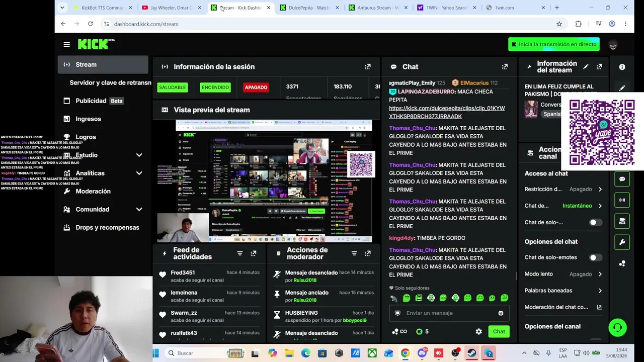Viewport: 644px width, 362px height.
Task: Reload the dashboard page
Action: (x=90, y=24)
